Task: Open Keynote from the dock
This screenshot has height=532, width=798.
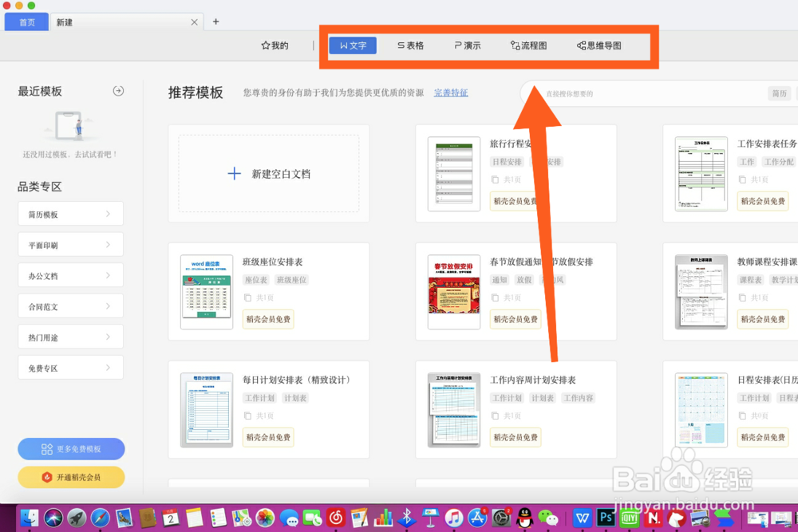Action: coord(430,518)
